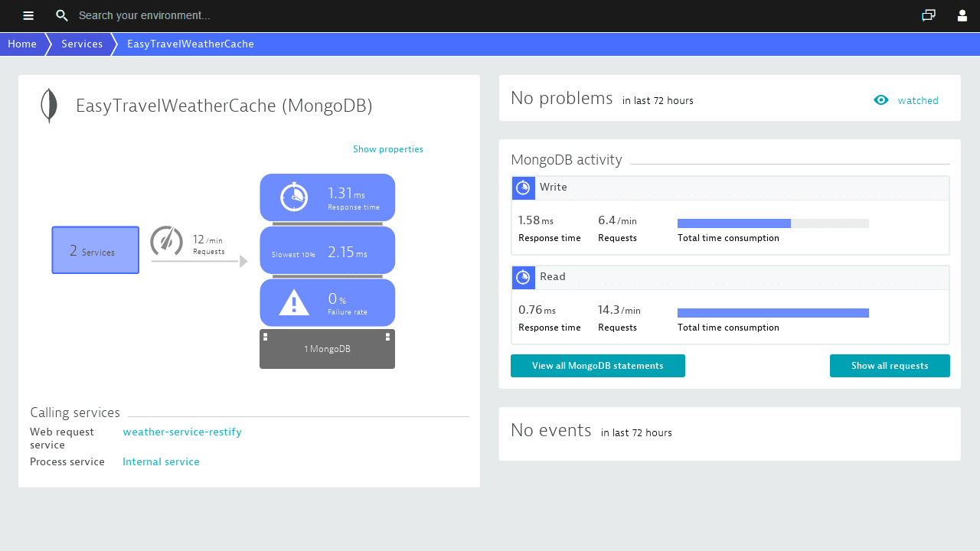The image size is (980, 551).
Task: Click the Read total time consumption bar
Action: [773, 313]
